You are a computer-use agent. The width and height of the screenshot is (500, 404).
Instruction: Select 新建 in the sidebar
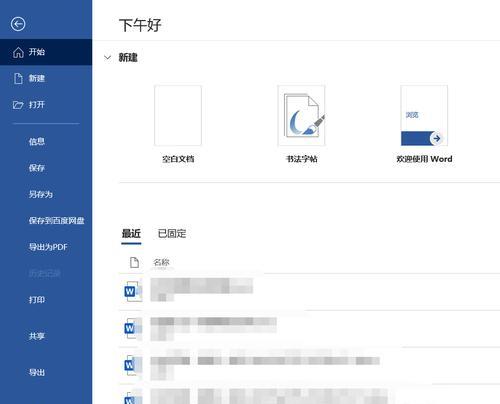tap(46, 78)
